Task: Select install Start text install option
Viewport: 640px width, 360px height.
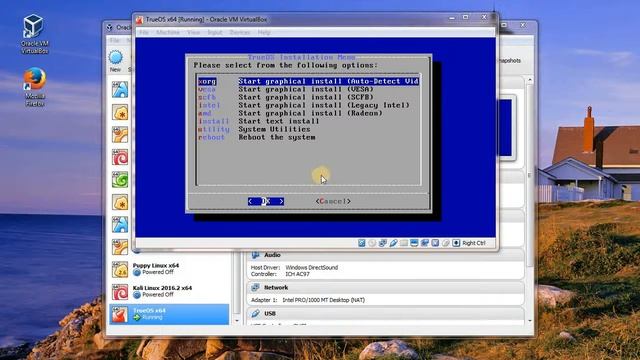Action: pyautogui.click(x=259, y=121)
